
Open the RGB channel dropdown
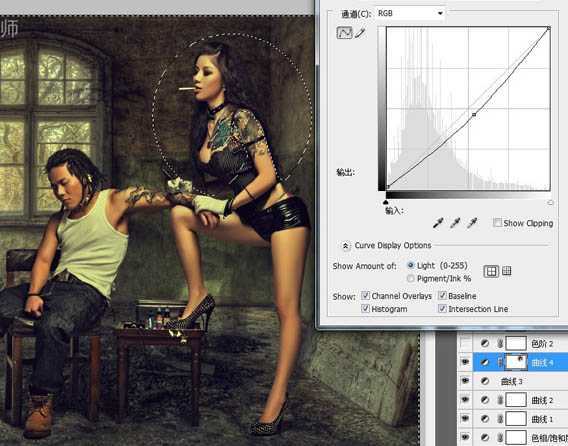click(x=410, y=13)
